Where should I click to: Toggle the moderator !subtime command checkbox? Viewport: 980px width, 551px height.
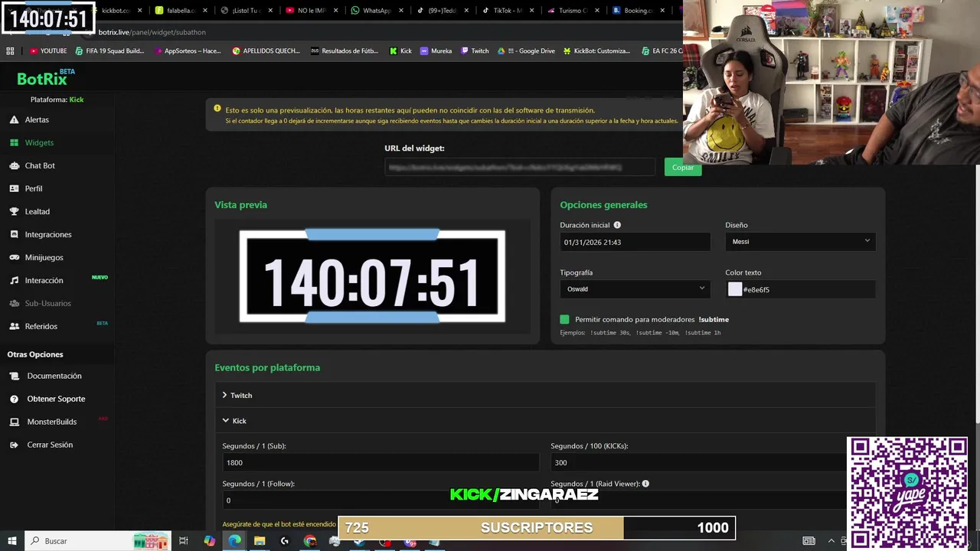click(x=565, y=319)
